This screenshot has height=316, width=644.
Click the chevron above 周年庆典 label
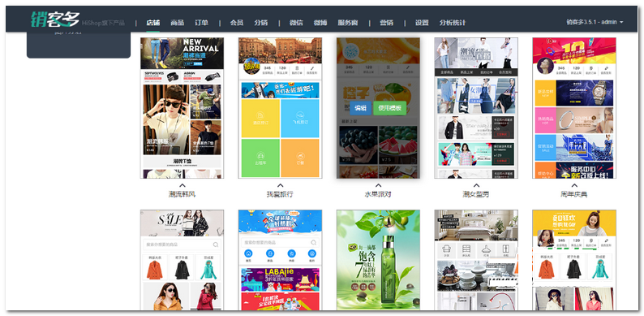point(574,185)
